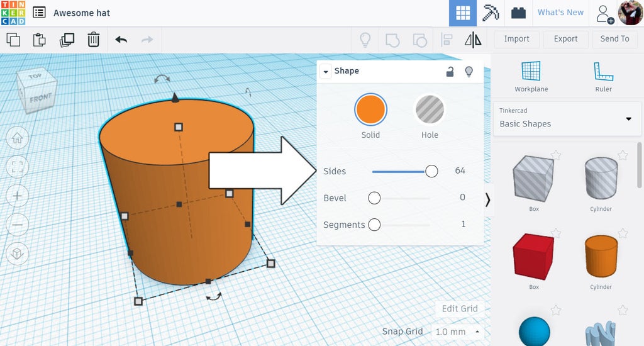Viewport: 644px width, 346px height.
Task: Click the Ungroup shapes icon
Action: (x=419, y=40)
